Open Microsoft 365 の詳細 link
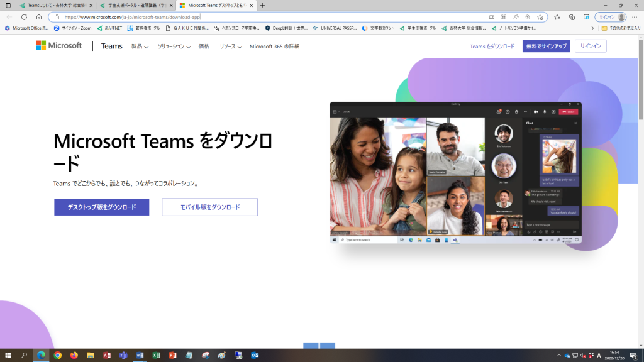This screenshot has width=644, height=362. coord(274,47)
